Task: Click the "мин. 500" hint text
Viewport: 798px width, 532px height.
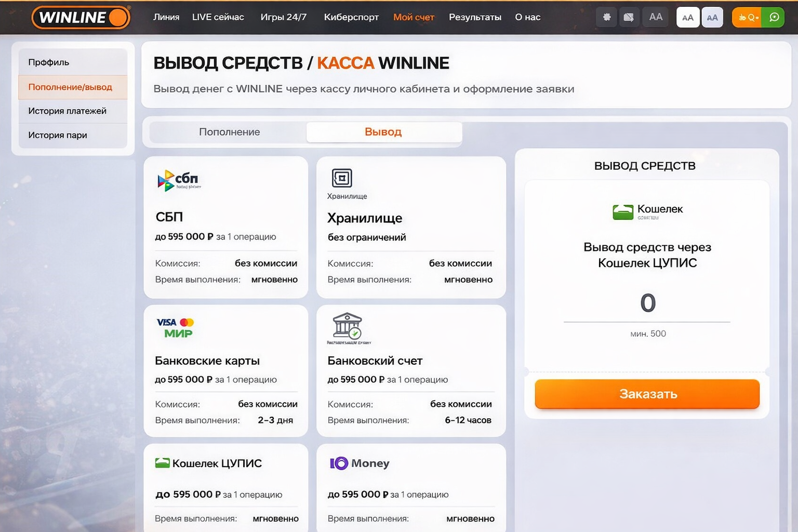Action: [648, 334]
